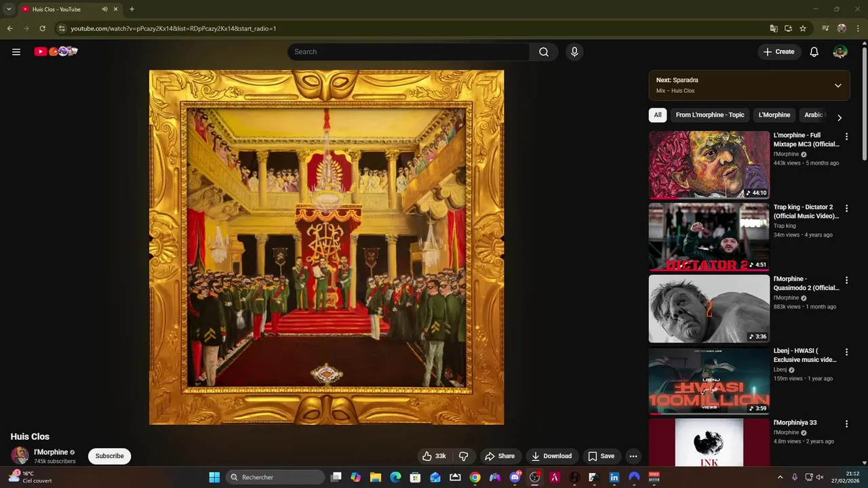The image size is (868, 488).
Task: Click the browser address bar URL
Action: pyautogui.click(x=173, y=28)
